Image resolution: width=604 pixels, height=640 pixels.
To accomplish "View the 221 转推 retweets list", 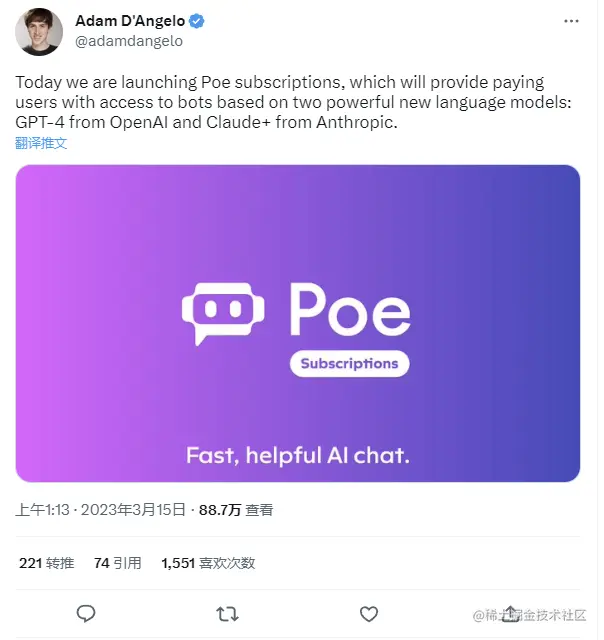I will coord(47,563).
